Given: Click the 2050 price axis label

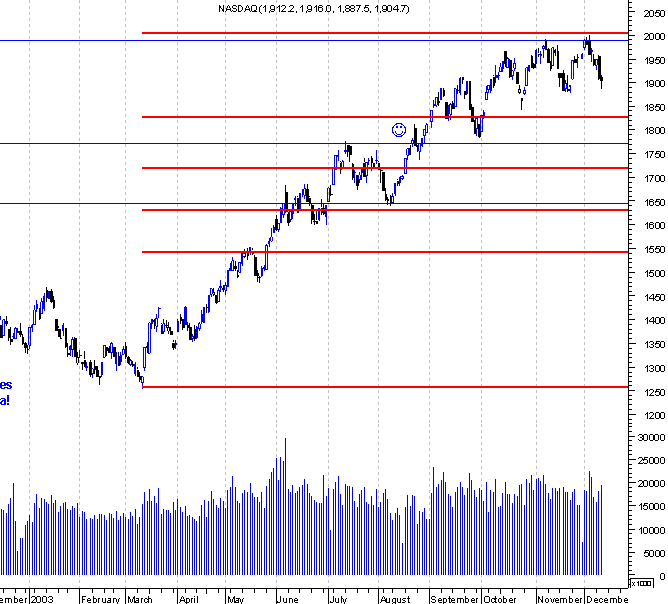Looking at the screenshot, I should (654, 14).
